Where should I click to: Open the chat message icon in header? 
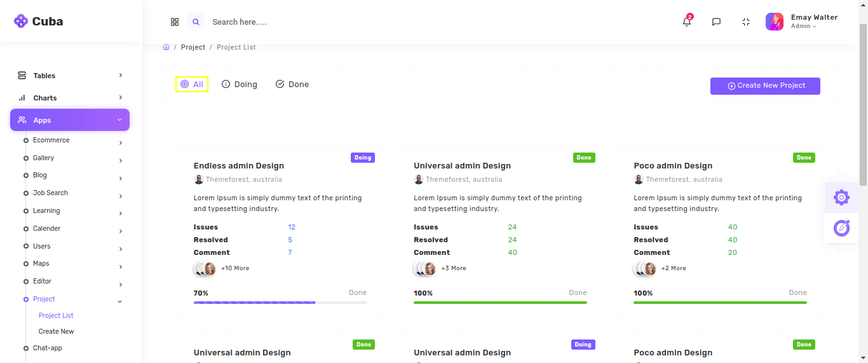coord(716,22)
